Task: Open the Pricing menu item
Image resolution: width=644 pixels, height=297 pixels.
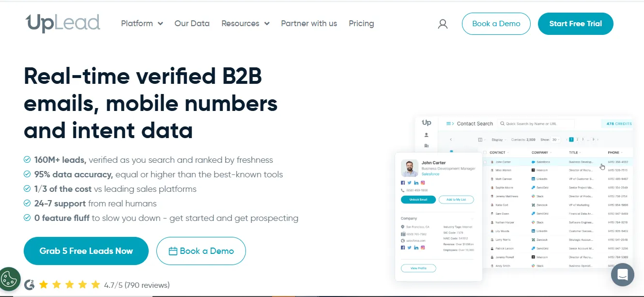Action: click(x=361, y=23)
